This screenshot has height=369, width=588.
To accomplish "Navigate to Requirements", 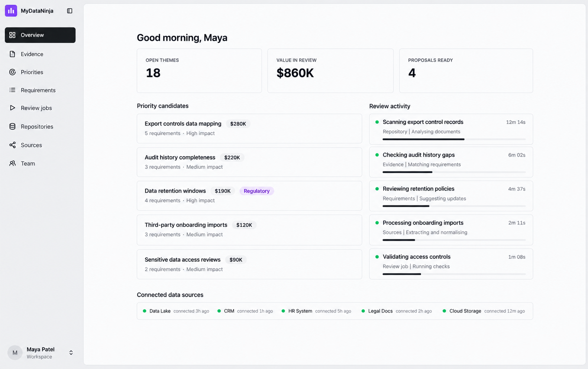I will pyautogui.click(x=40, y=90).
